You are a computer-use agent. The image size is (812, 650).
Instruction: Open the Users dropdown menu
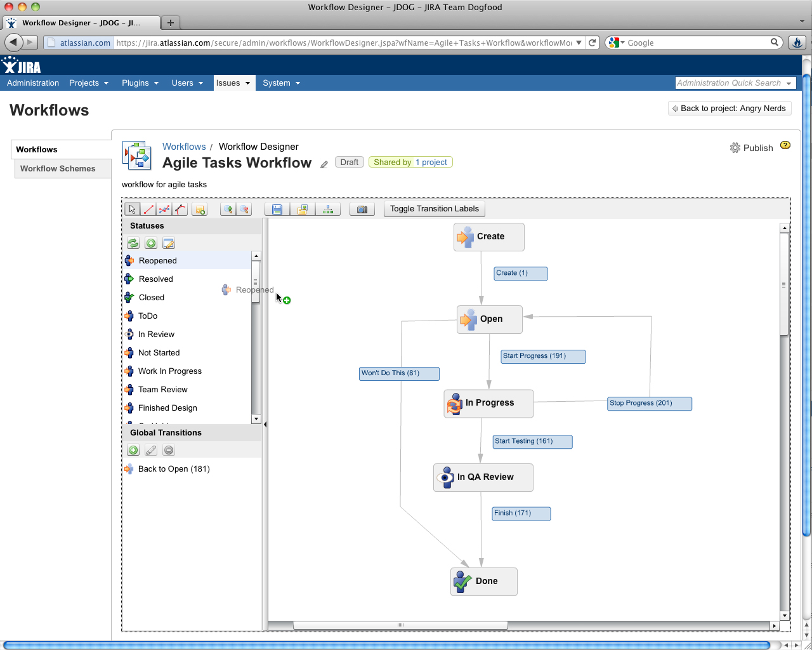187,83
